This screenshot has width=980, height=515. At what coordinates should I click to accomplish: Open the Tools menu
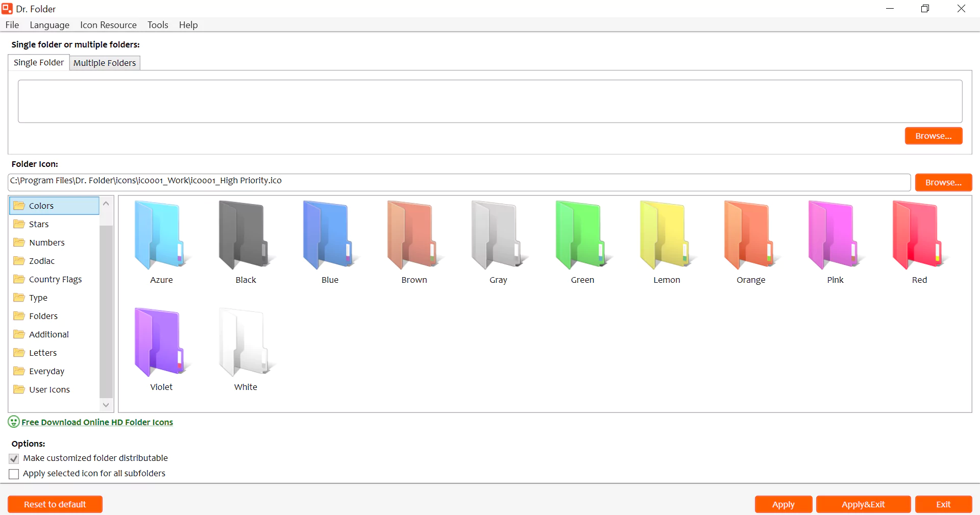[157, 24]
